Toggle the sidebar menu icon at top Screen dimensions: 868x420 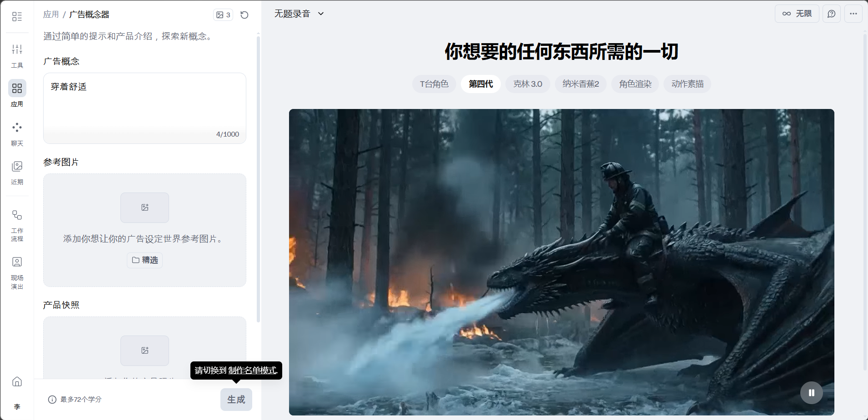[17, 17]
